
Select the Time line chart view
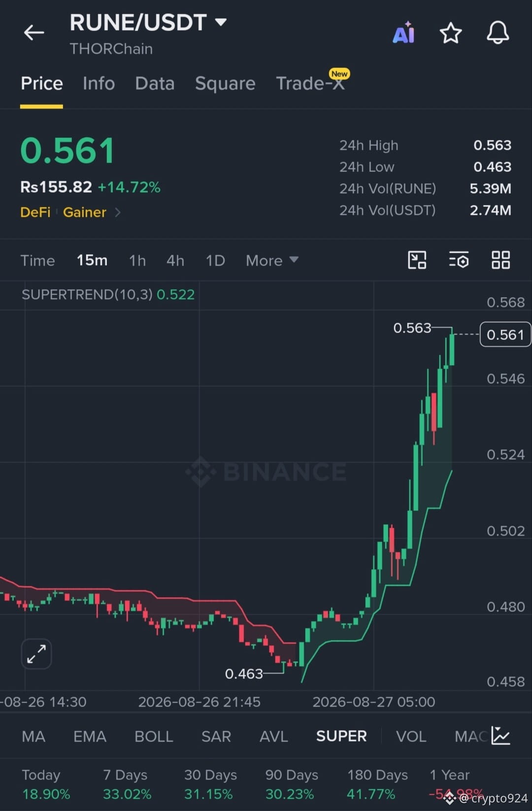37,260
